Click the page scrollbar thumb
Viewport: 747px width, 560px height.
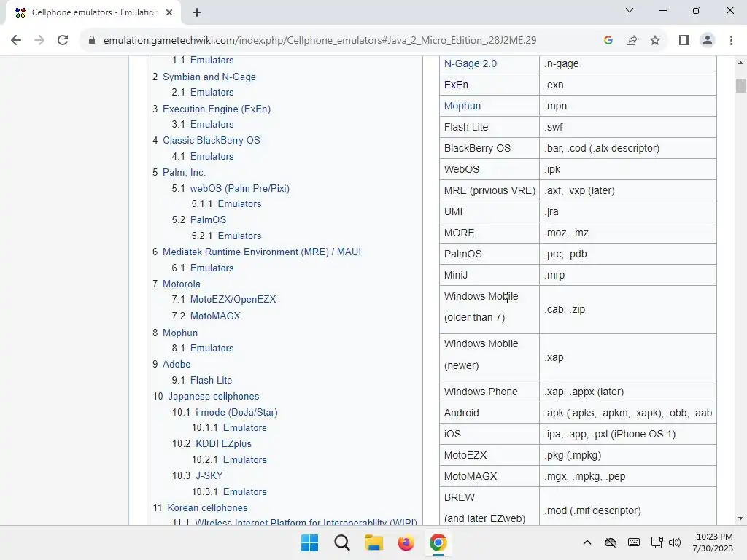[x=740, y=86]
